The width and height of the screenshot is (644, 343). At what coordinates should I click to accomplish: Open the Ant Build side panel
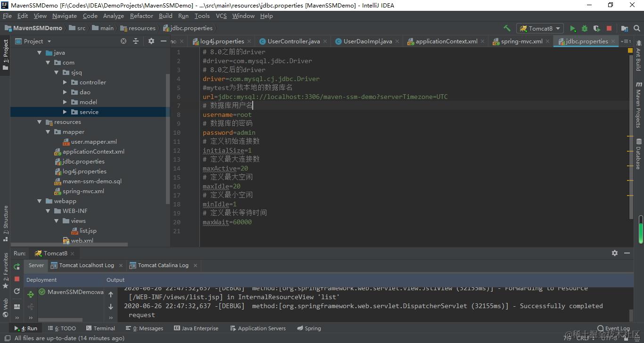[638, 56]
